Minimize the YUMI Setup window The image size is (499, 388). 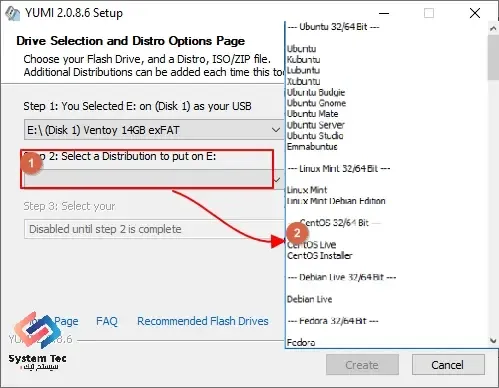pyautogui.click(x=384, y=13)
